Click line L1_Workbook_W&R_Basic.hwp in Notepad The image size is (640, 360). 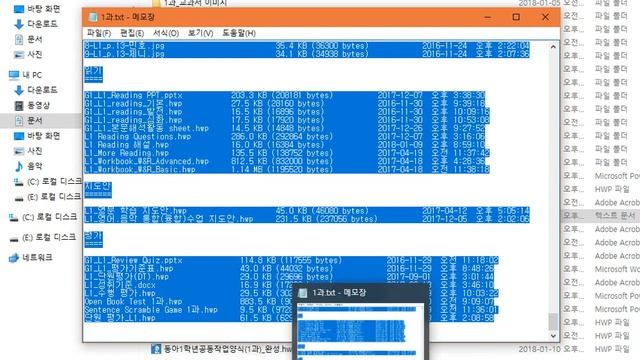[287, 169]
